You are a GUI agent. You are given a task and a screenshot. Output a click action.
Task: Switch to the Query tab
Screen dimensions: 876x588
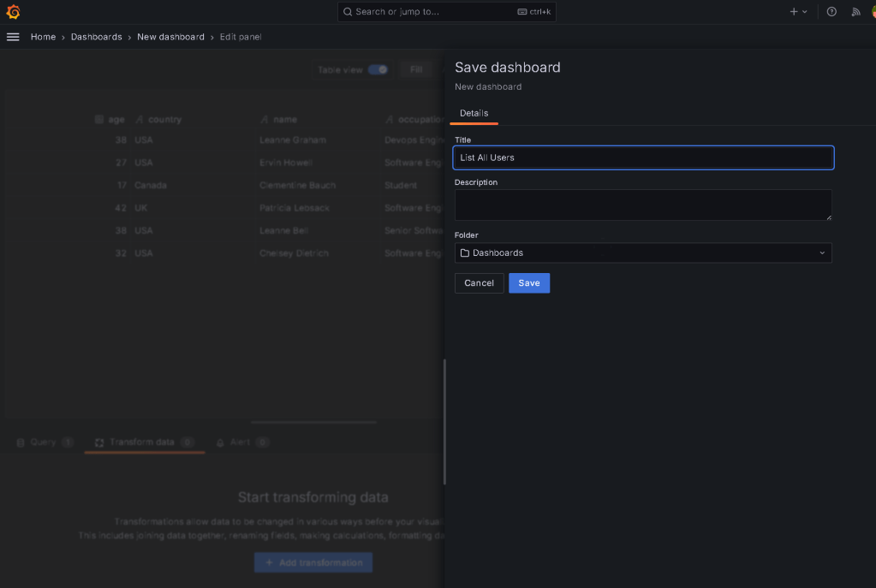click(45, 442)
